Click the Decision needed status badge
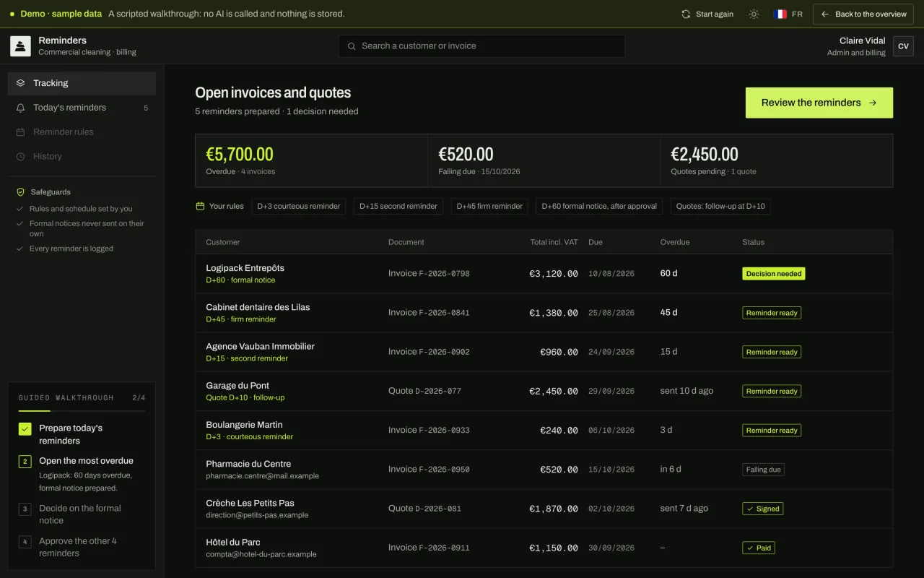 774,274
